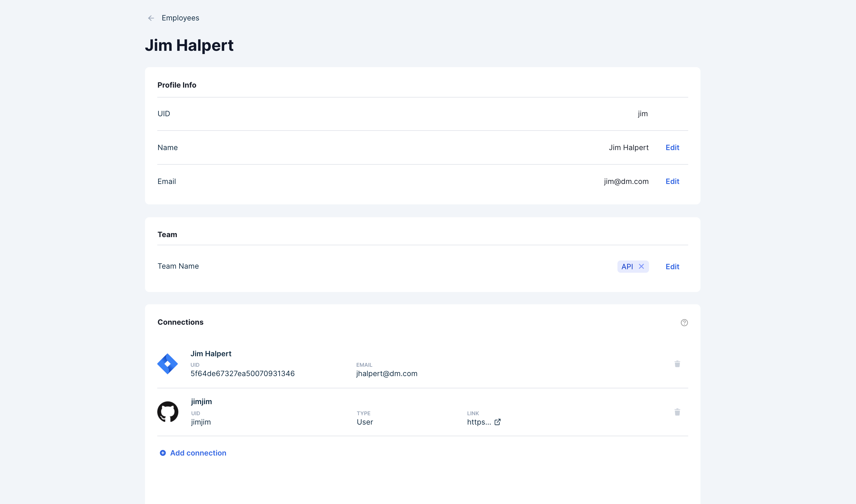Select the Jira UID value

click(x=242, y=373)
